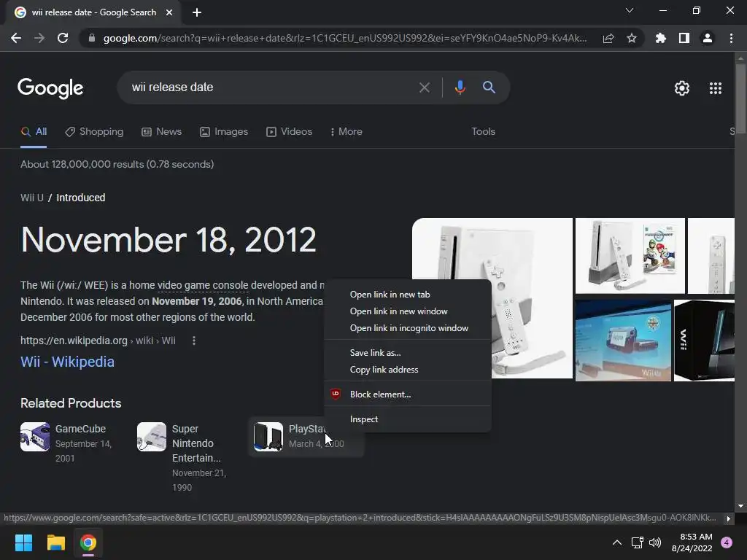Open the Wii with Mario Kart image
Viewport: 747px width, 560px height.
coord(630,256)
